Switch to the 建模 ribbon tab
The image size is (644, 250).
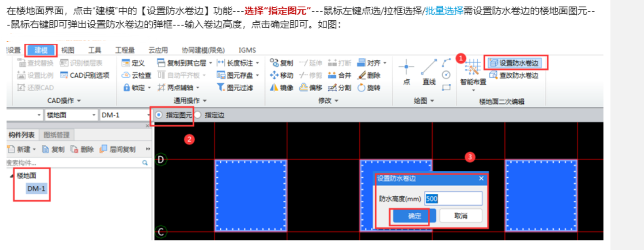click(x=41, y=50)
